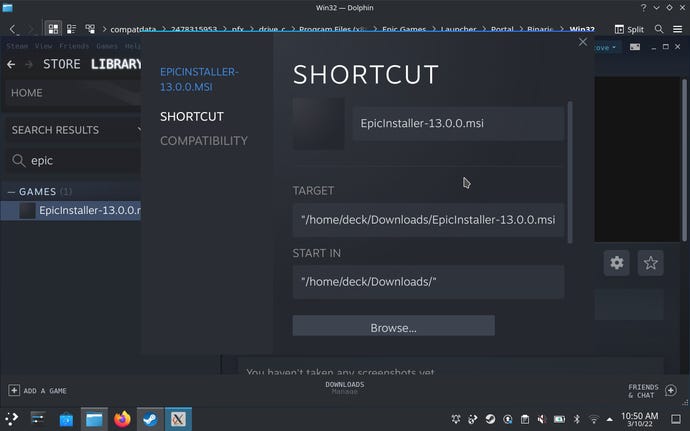This screenshot has width=690, height=431.
Task: Open Downloads Manage in Steam footer
Action: (344, 388)
